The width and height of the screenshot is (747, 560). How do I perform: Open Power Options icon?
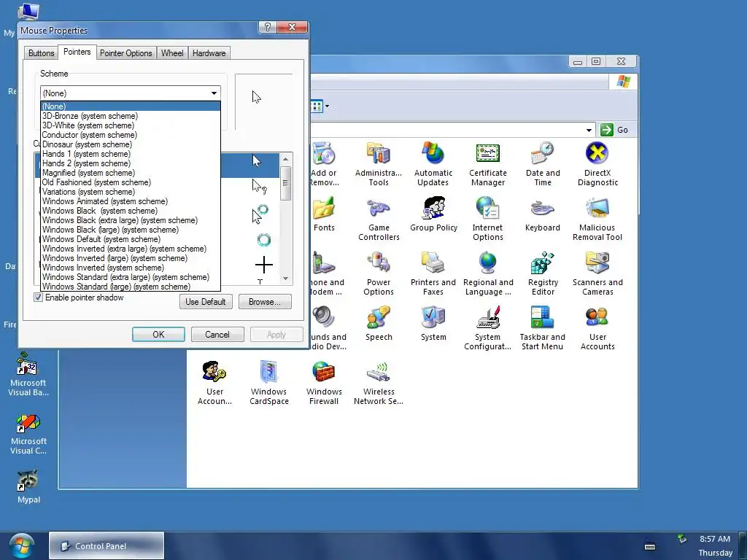[x=379, y=273]
